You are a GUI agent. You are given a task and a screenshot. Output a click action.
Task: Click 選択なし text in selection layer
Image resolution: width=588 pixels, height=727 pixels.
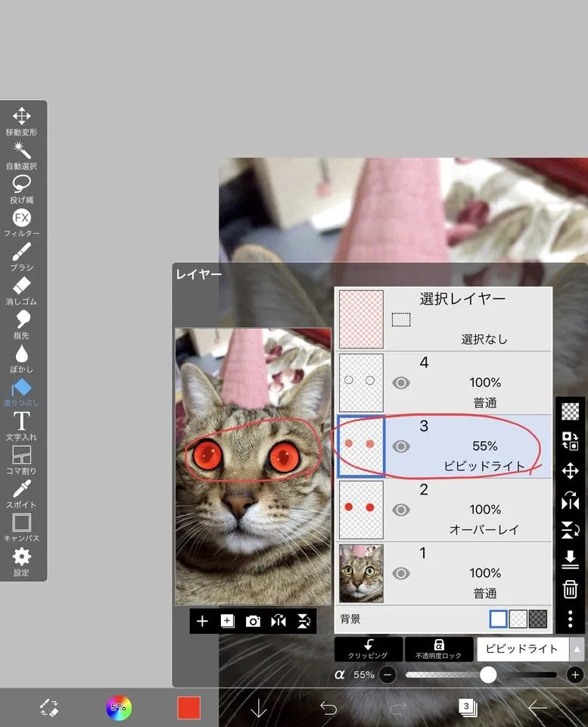pyautogui.click(x=484, y=339)
